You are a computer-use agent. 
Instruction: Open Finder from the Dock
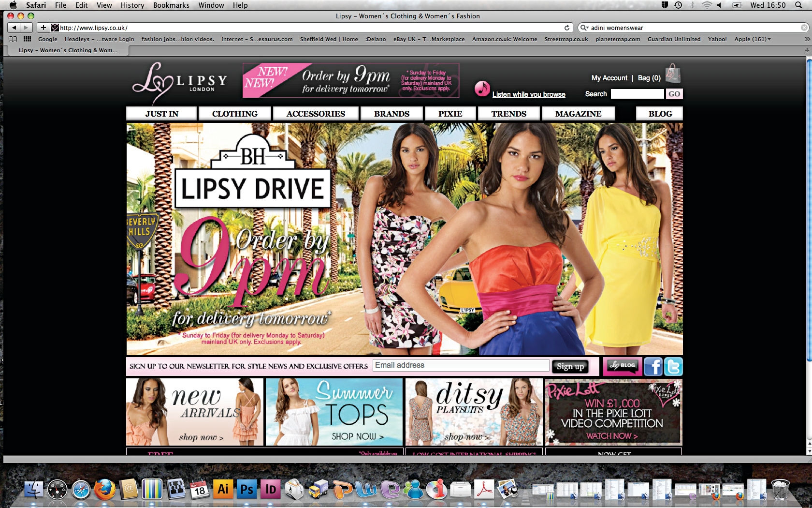pyautogui.click(x=34, y=489)
